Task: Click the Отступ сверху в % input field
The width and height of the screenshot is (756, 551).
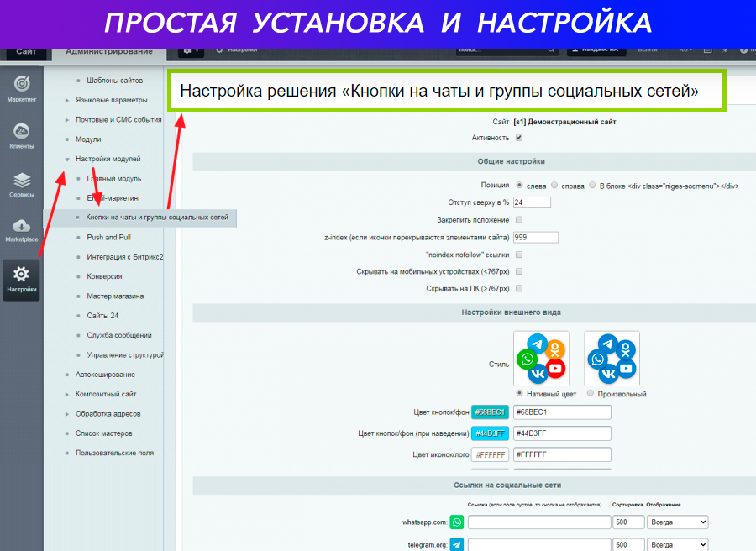Action: (x=531, y=202)
